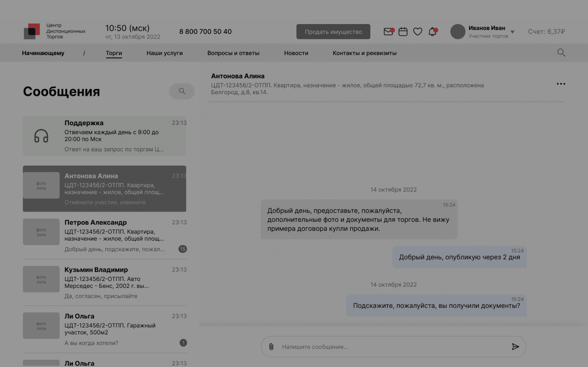Click the search button beside Сообщения heading
588x367 pixels.
182,91
